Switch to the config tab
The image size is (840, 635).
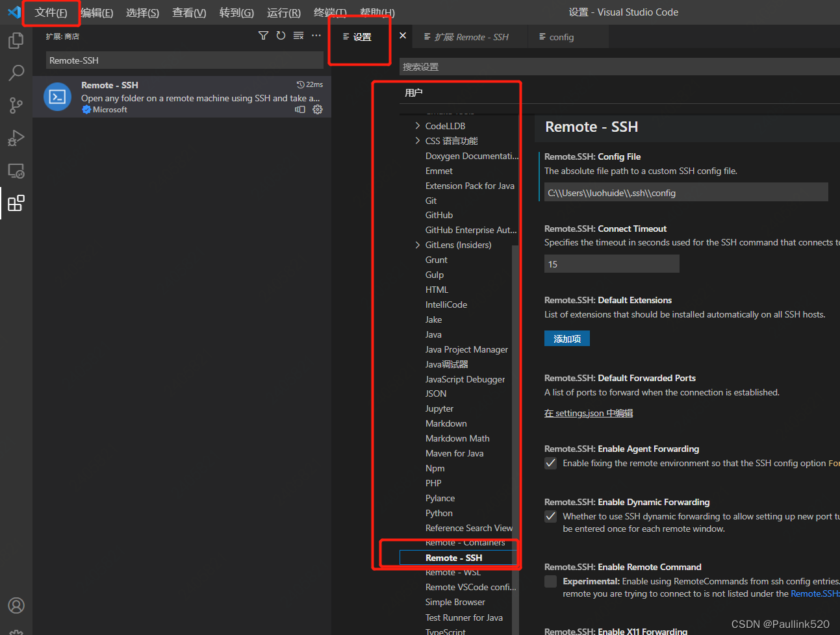pos(568,37)
